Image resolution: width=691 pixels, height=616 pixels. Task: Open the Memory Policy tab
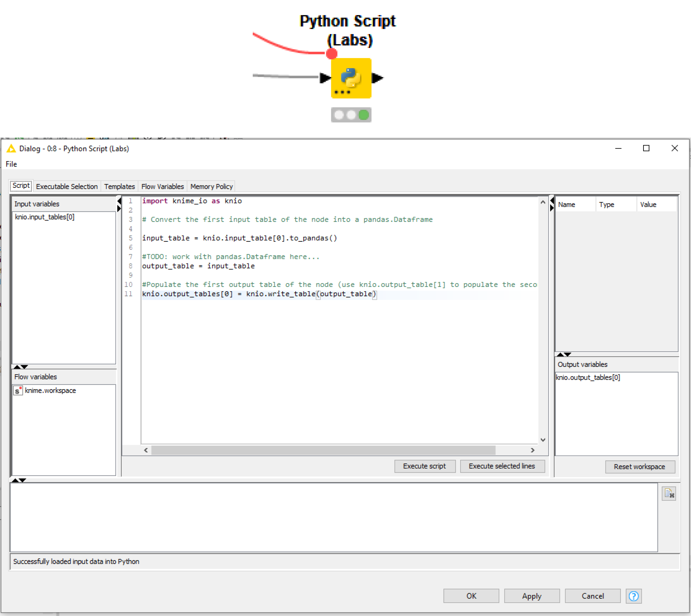point(211,187)
